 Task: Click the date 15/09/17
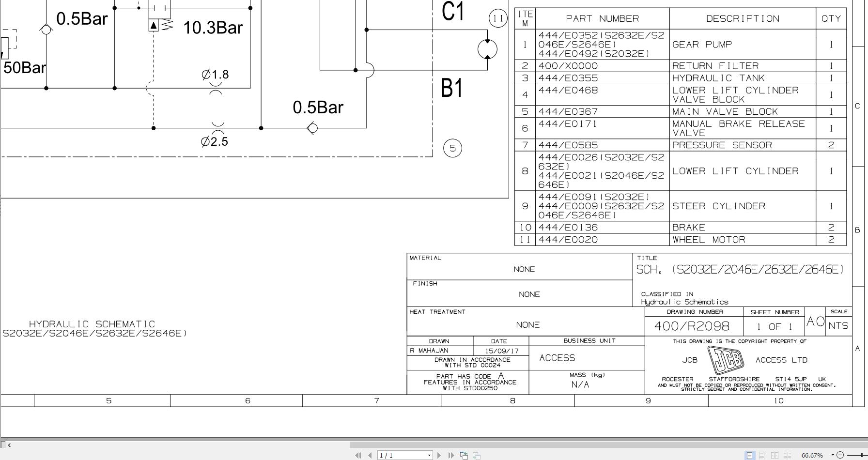point(502,351)
